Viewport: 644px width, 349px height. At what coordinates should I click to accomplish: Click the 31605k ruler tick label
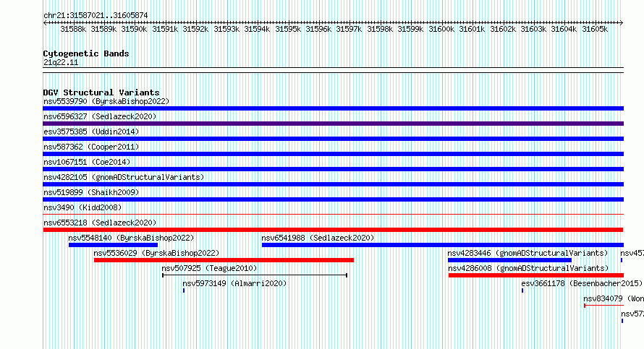click(595, 29)
